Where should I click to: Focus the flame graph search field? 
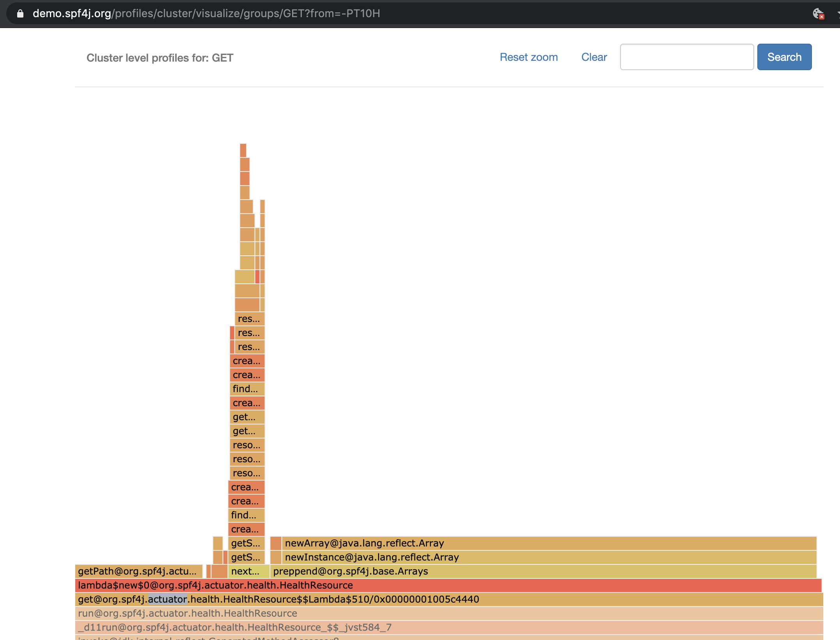point(687,57)
